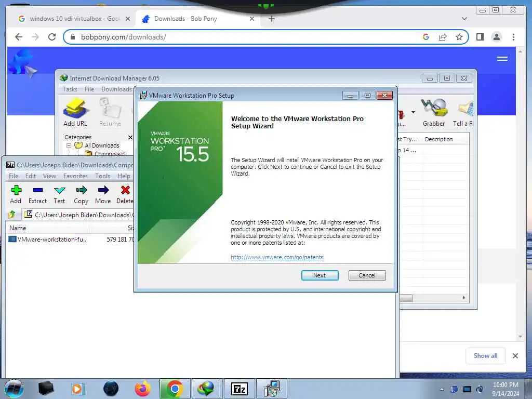Click the Delete icon in 7-Zip toolbar

click(x=125, y=194)
